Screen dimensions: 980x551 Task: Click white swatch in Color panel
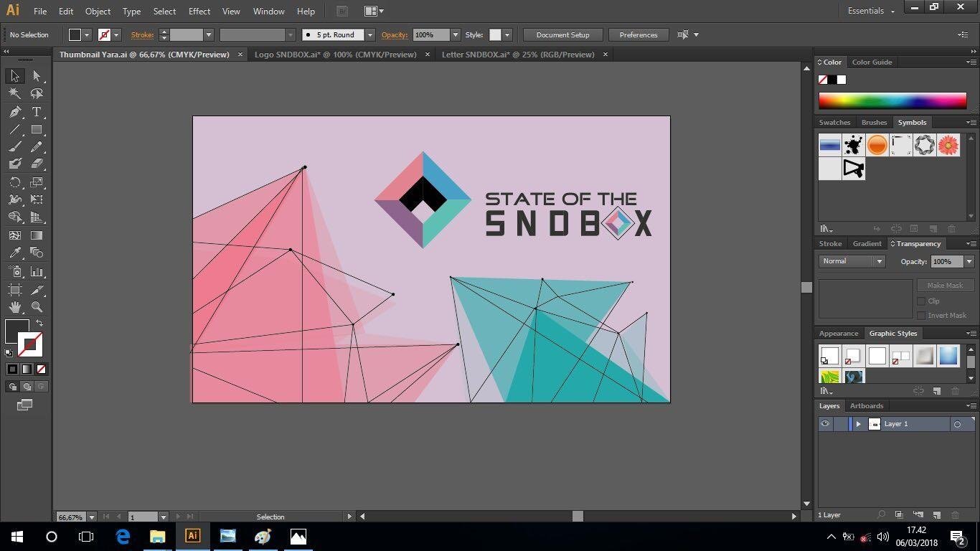point(842,80)
